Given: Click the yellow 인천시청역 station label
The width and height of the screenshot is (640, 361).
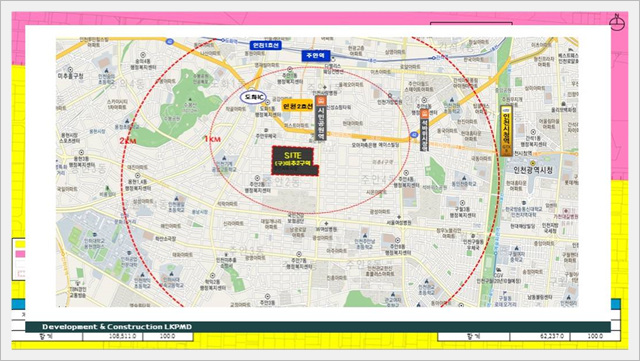Looking at the screenshot, I should (506, 131).
